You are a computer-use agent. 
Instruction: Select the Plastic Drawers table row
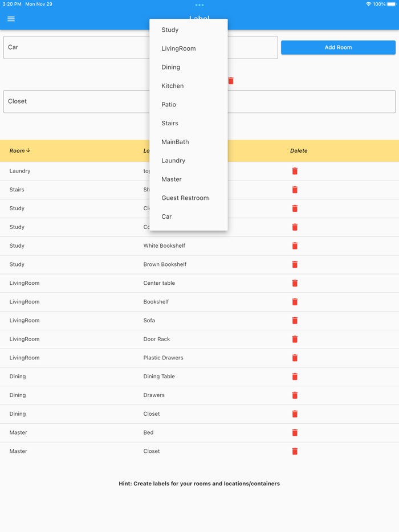[x=164, y=358]
